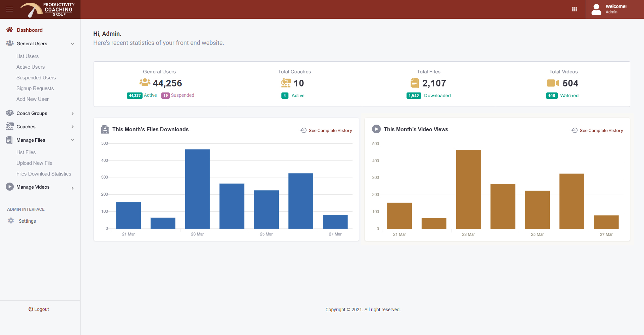Viewport: 644px width, 335px height.
Task: See Complete History for Files Downloads
Action: pyautogui.click(x=330, y=131)
